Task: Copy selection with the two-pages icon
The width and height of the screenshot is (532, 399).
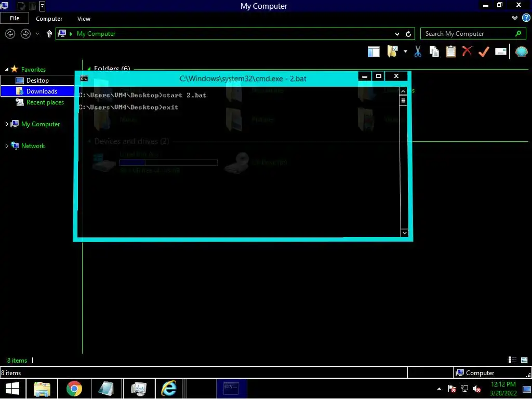Action: coord(434,51)
